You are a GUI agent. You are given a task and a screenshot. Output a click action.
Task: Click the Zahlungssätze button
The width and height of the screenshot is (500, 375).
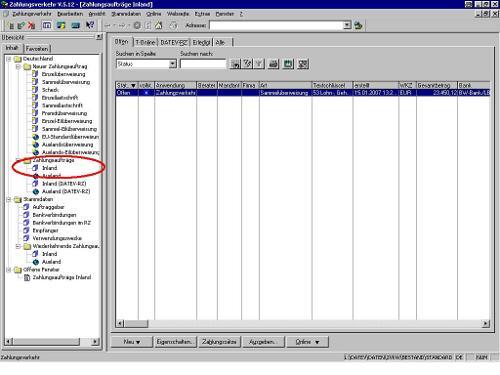(x=219, y=342)
